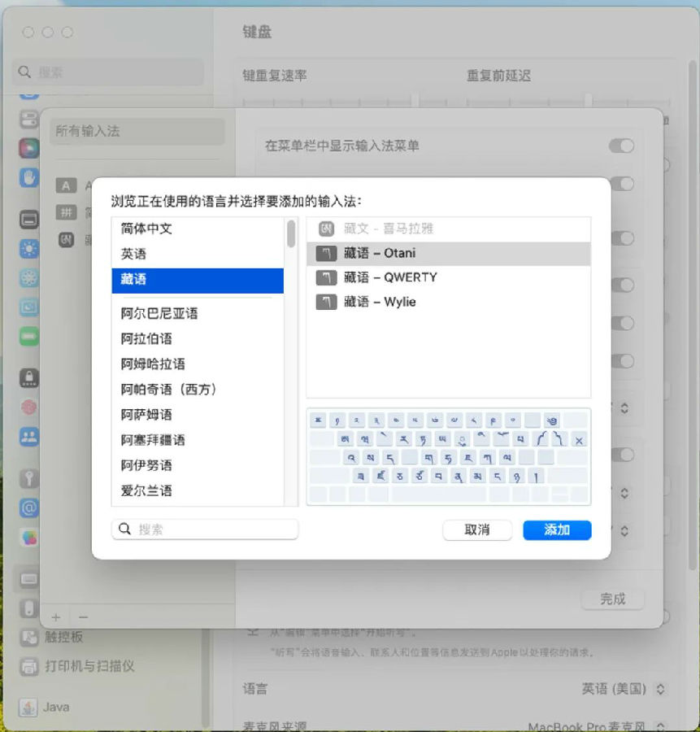
Task: Click the language list scrollbar
Action: [291, 233]
